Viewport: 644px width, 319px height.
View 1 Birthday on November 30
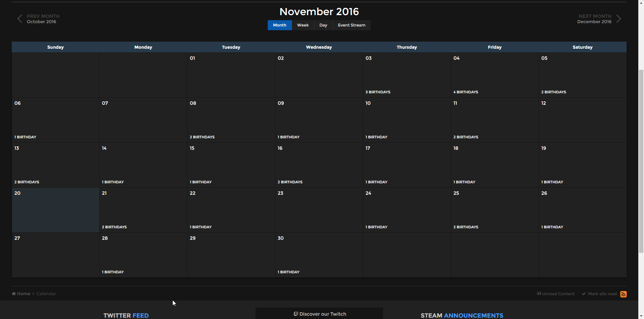[288, 272]
